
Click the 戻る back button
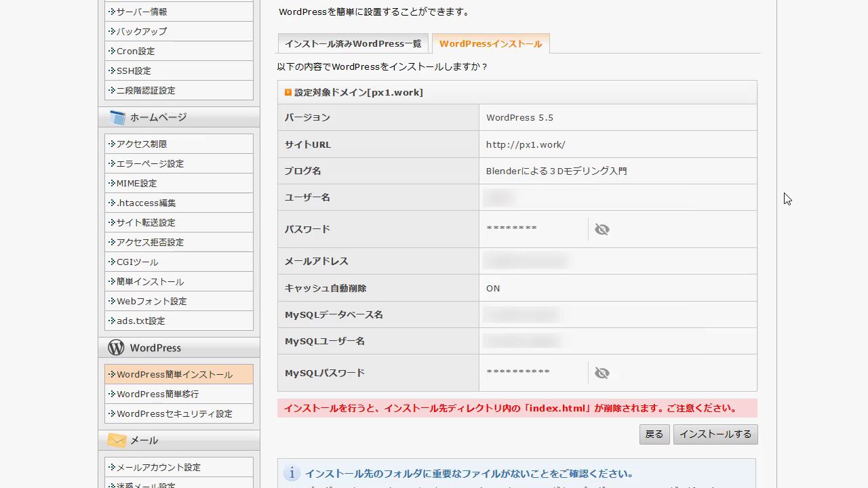coord(654,434)
